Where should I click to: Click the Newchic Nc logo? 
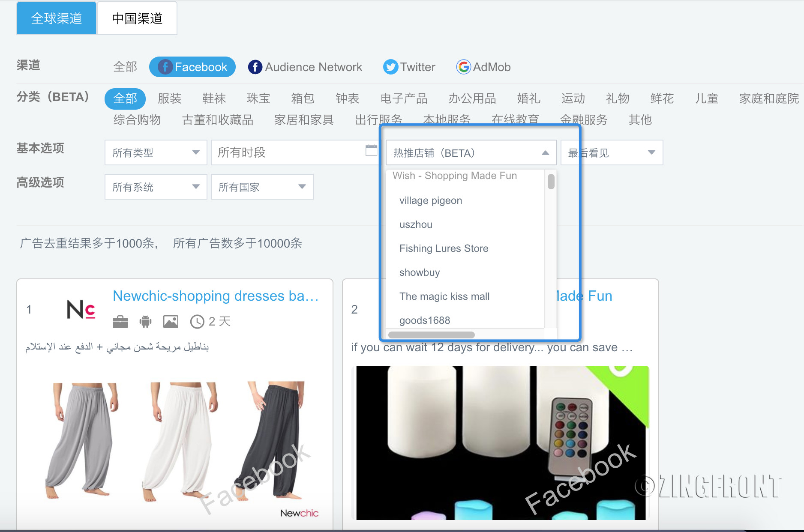click(x=81, y=309)
